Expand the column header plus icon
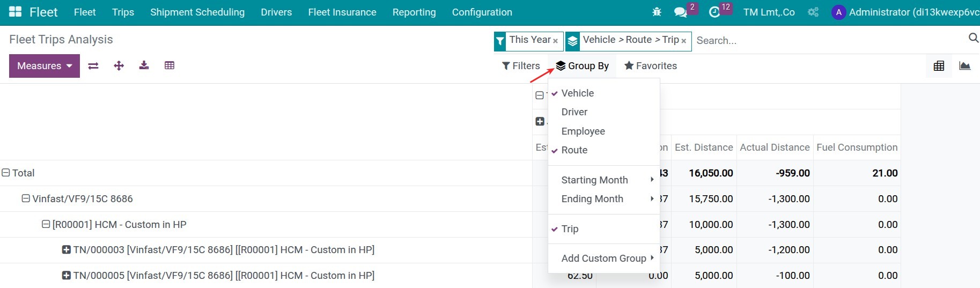This screenshot has width=980, height=288. tap(540, 121)
